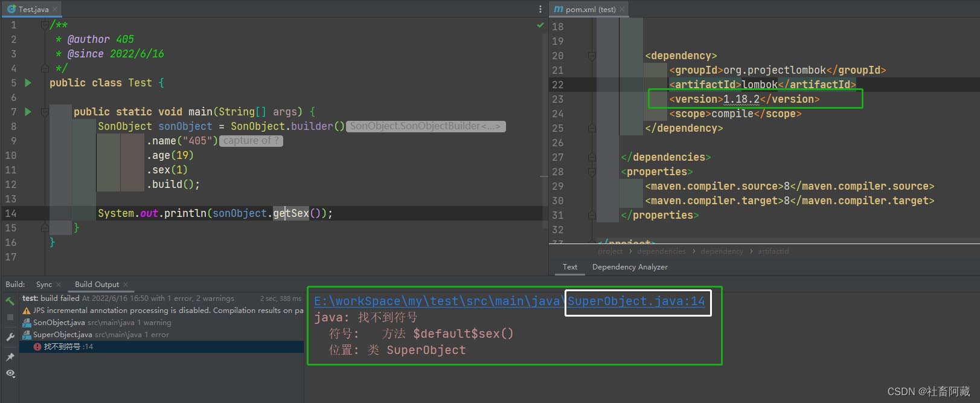Close the Test.java editor tab

pyautogui.click(x=56, y=9)
